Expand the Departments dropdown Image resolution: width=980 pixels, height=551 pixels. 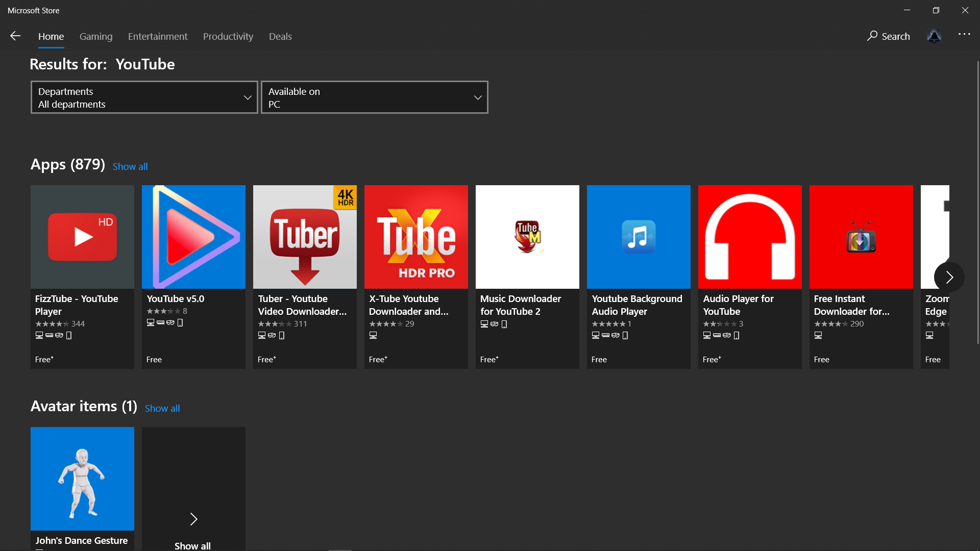pyautogui.click(x=144, y=97)
